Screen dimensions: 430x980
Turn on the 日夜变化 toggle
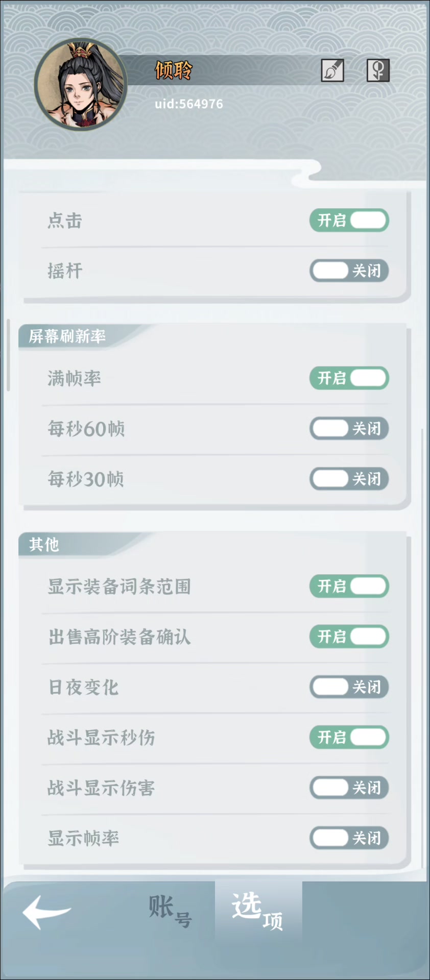pos(349,687)
